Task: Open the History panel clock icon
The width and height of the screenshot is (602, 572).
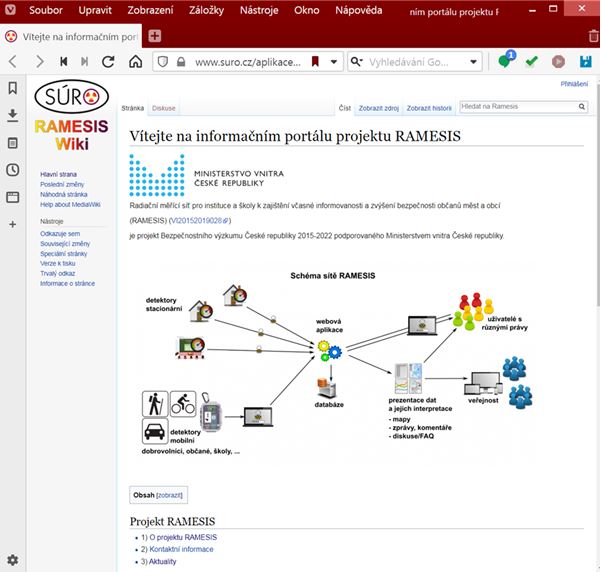Action: click(x=12, y=170)
